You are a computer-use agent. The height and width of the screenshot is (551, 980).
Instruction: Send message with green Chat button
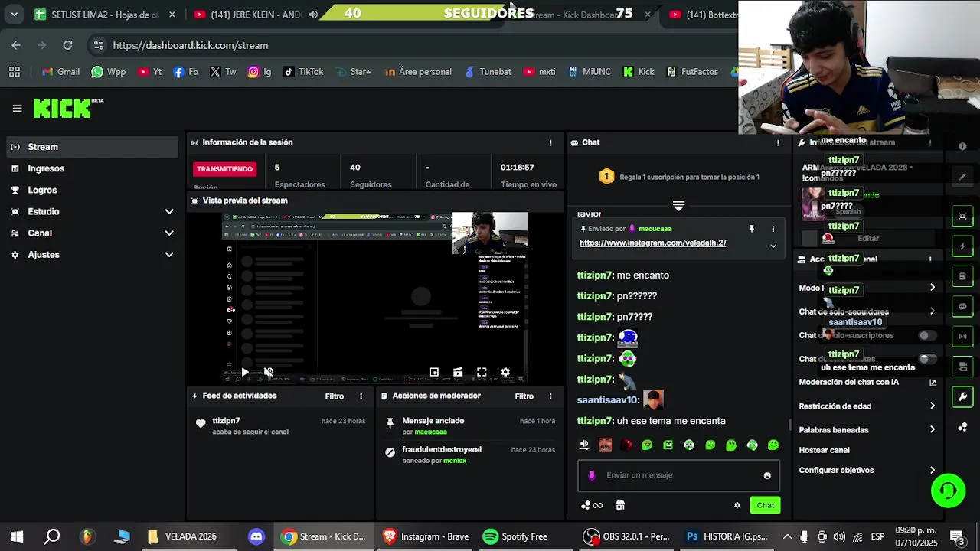(x=766, y=505)
